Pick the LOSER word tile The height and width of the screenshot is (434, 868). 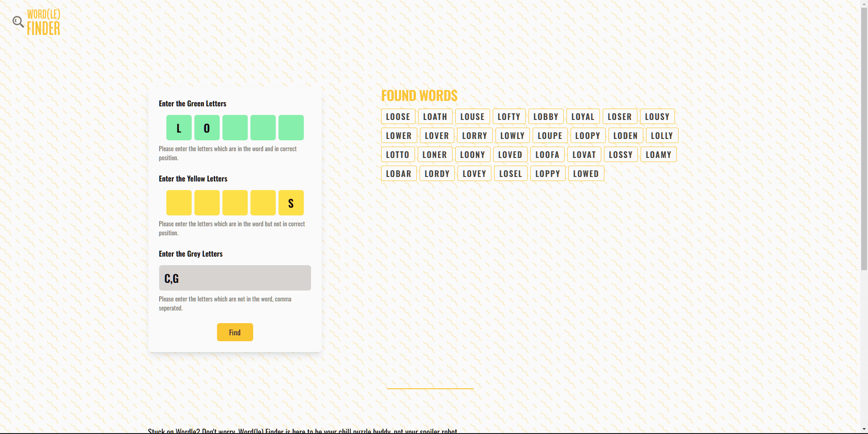[x=619, y=117]
